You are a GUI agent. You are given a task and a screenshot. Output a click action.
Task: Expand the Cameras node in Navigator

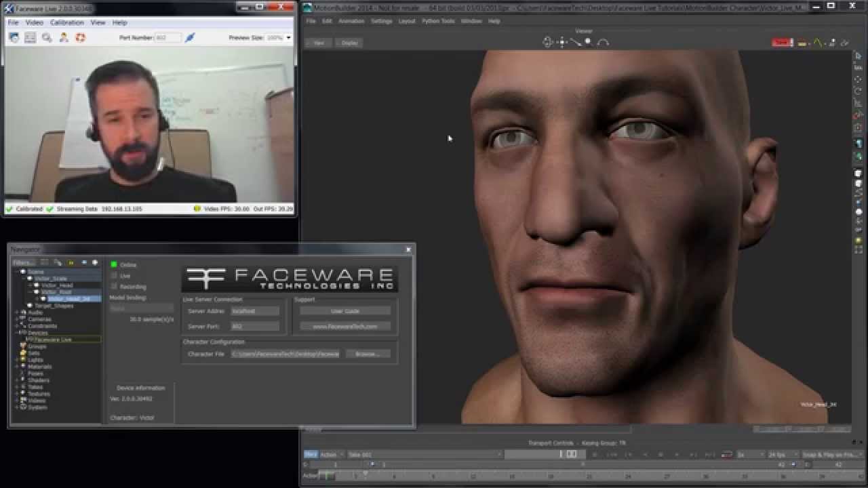coord(17,319)
